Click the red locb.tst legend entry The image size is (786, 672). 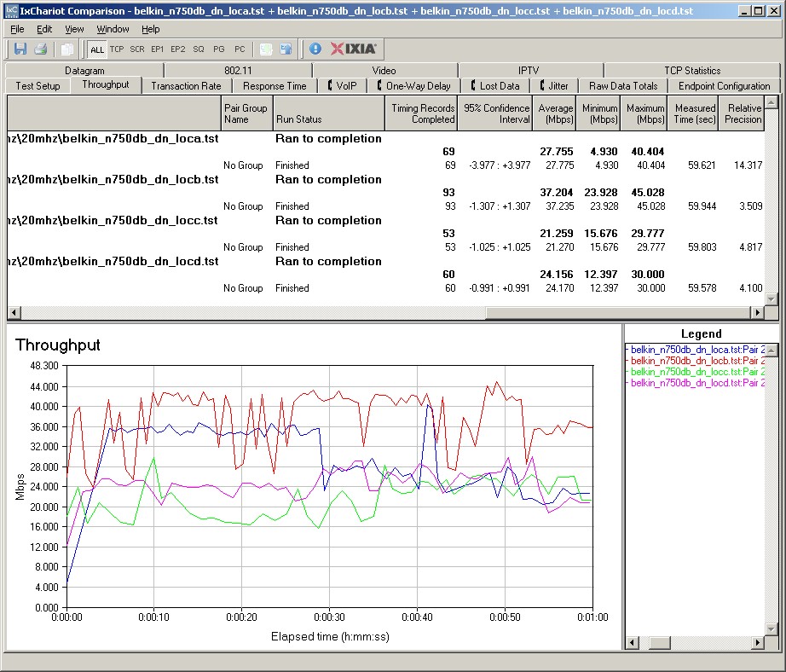[x=696, y=361]
